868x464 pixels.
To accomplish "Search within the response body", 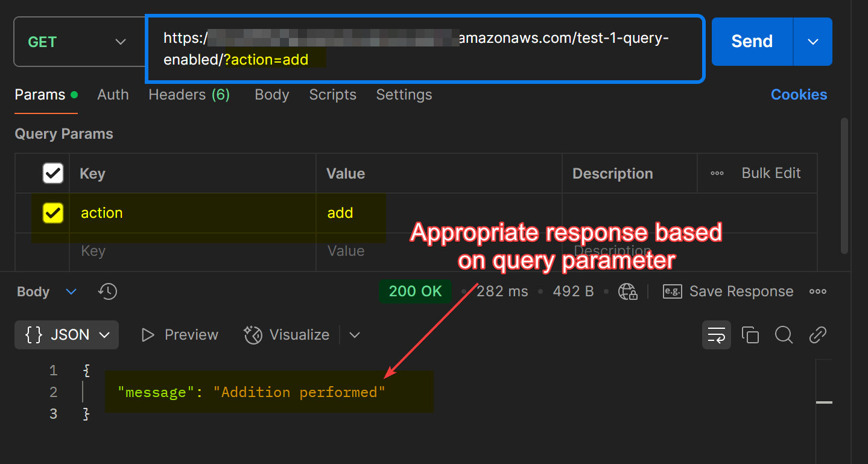I will coord(784,335).
